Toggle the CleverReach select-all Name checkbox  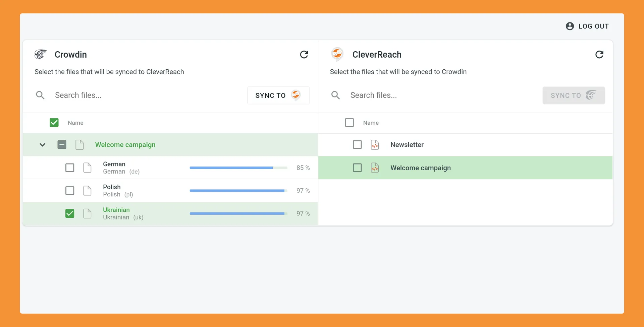(350, 123)
